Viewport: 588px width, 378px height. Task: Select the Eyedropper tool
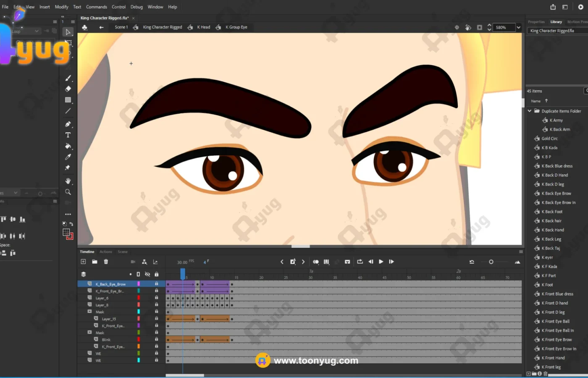[x=68, y=157]
